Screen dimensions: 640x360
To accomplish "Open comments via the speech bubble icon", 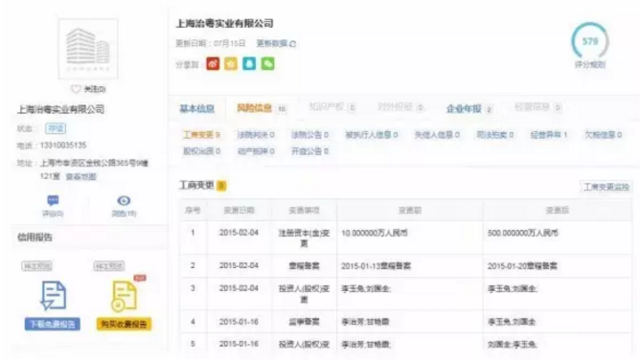I will pos(53,200).
